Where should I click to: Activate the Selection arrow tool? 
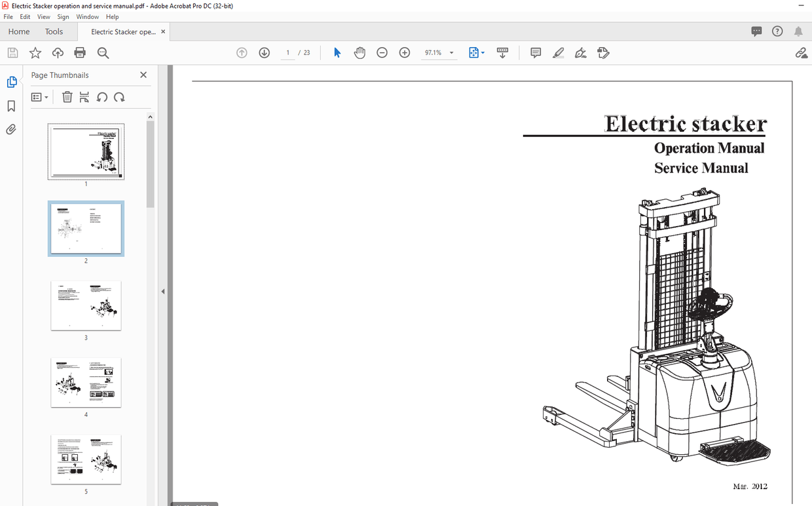point(337,52)
